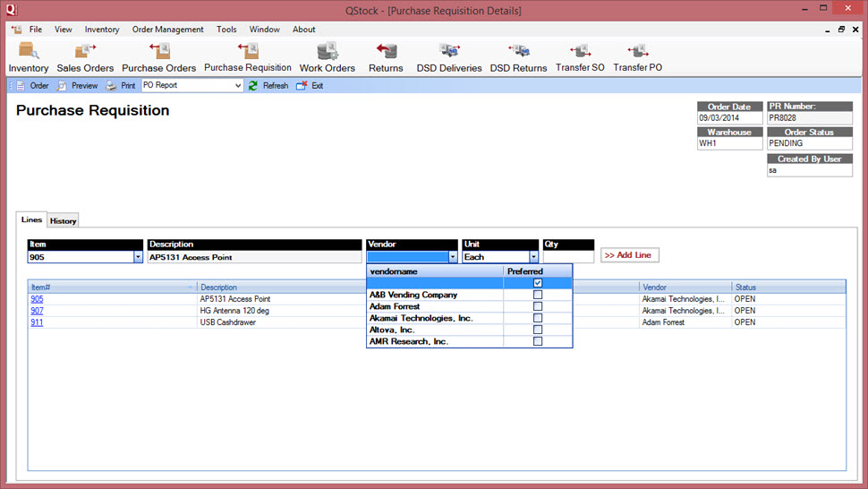
Task: Switch to the History tab
Action: point(64,220)
